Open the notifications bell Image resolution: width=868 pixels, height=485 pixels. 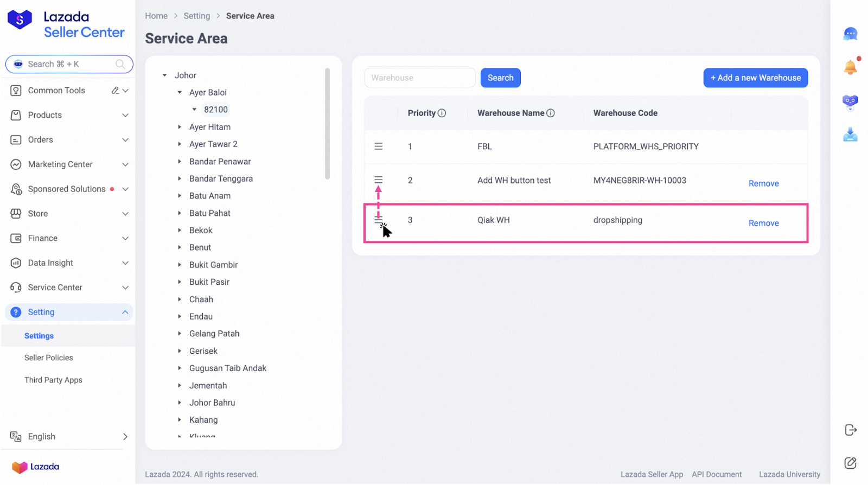tap(850, 67)
